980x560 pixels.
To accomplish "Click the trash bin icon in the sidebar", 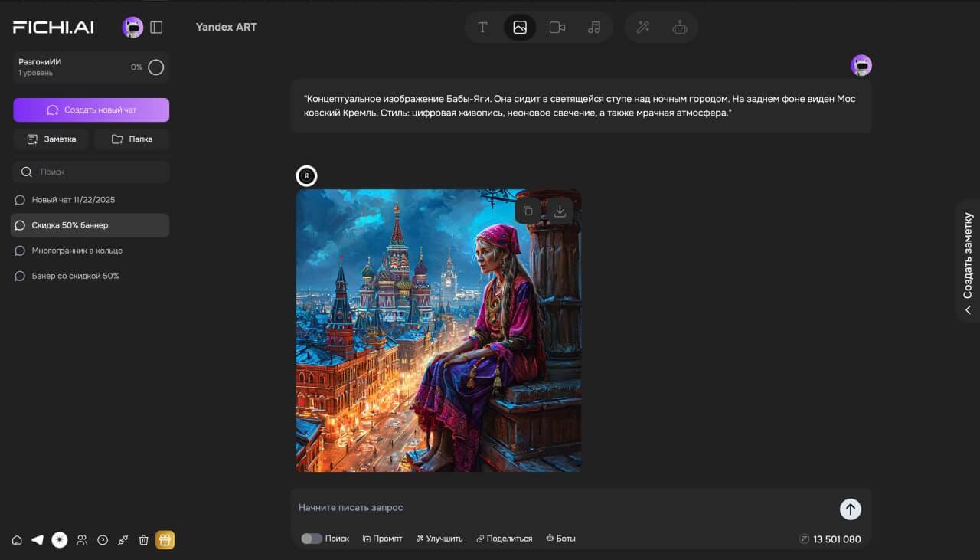I will tap(143, 540).
